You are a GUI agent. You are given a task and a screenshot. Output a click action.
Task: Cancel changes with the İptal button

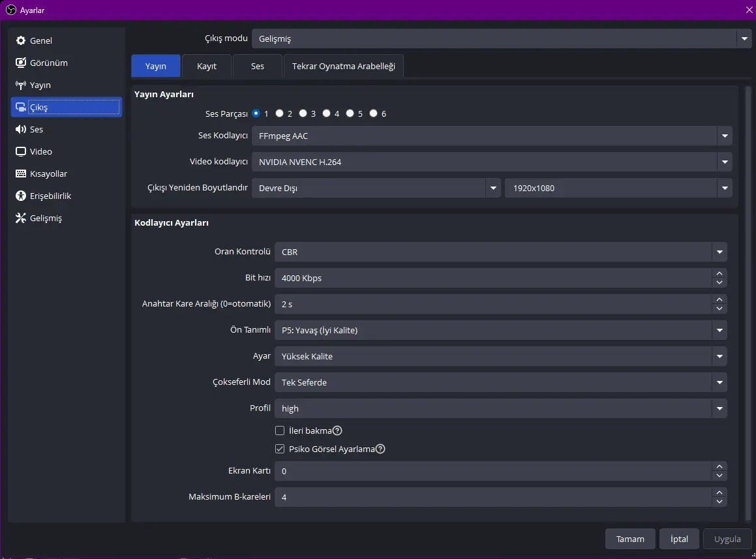click(x=679, y=539)
